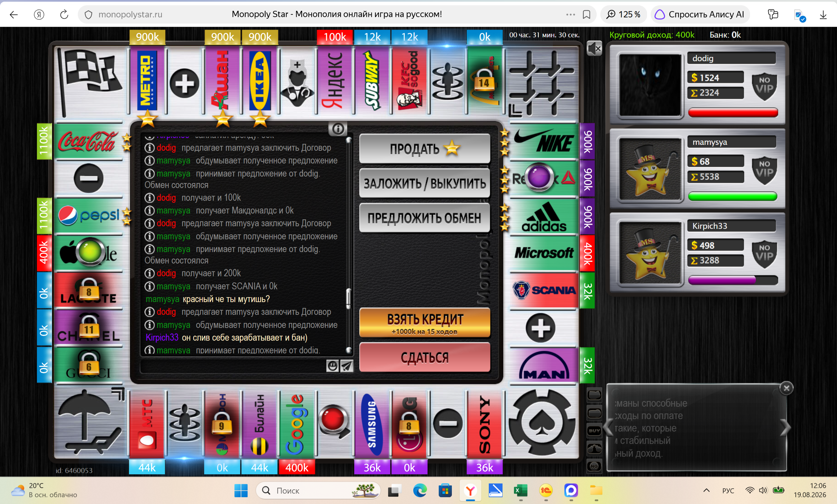Click mamysya's star avatar
Screen dimensions: 837x504
[650, 169]
